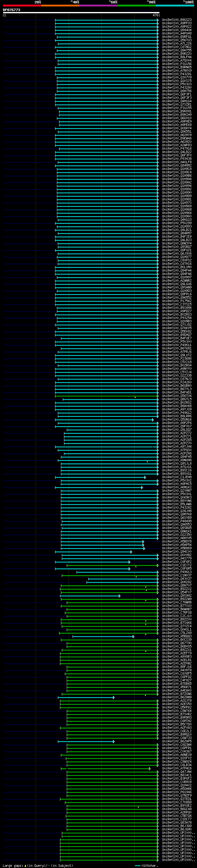Click the purple ~60% identity legend segment

pos(99,6)
